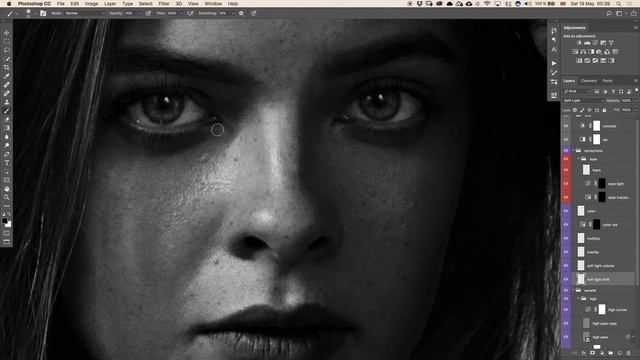The width and height of the screenshot is (640, 360).
Task: Add a Black & White adjustment
Action: (591, 52)
